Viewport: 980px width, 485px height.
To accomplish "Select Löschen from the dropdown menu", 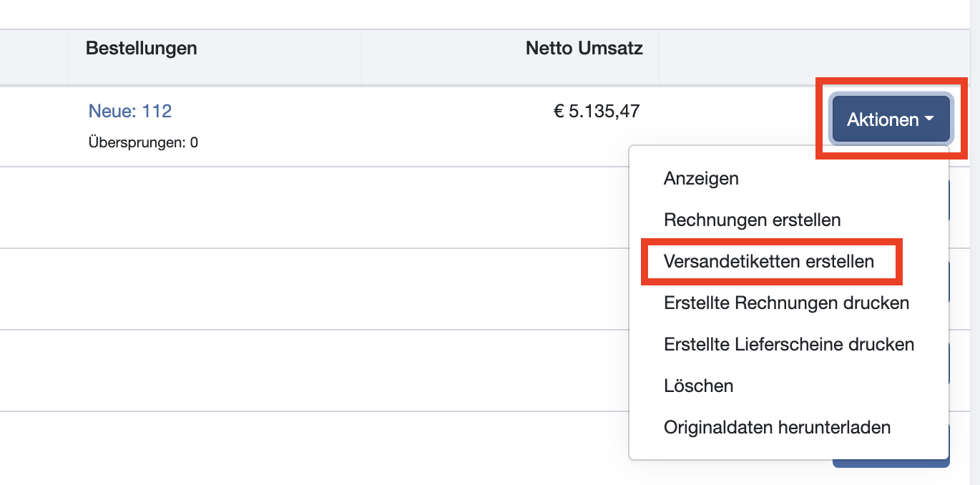I will click(698, 386).
